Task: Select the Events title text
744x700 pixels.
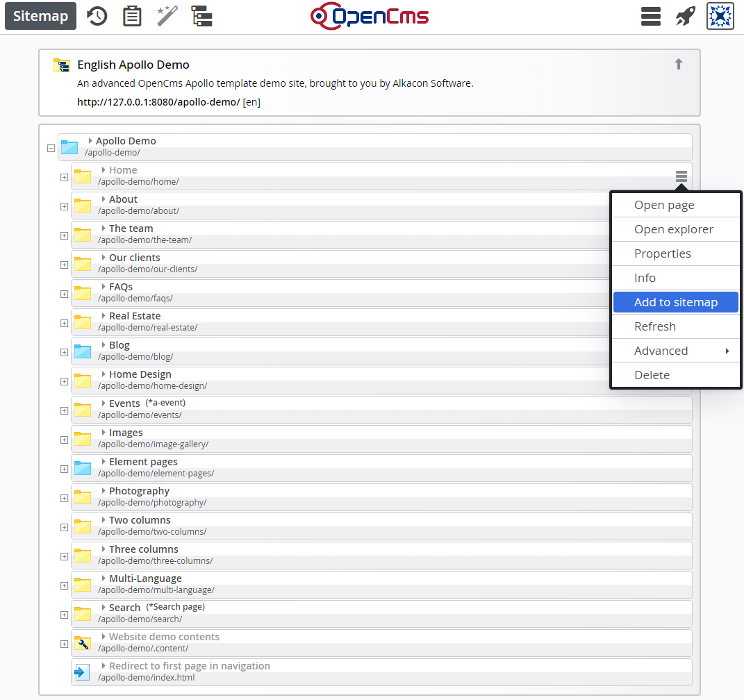Action: pos(124,403)
